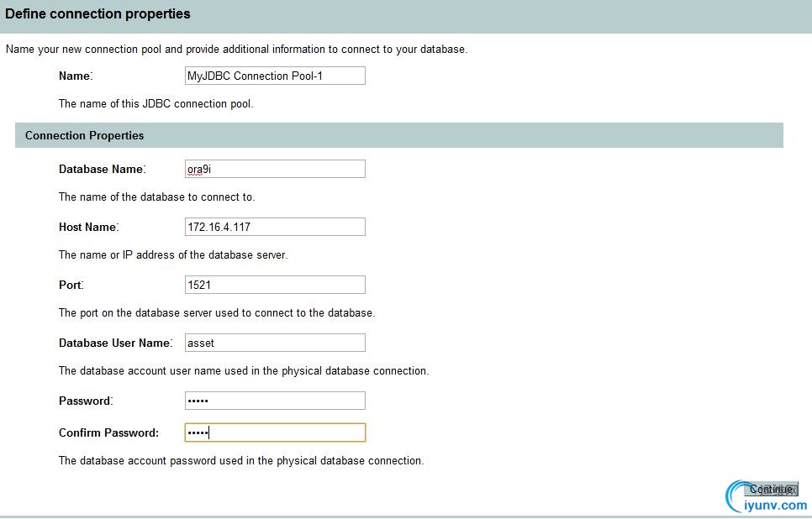Click the IP address help text
This screenshot has height=519, width=812.
pyautogui.click(x=173, y=254)
